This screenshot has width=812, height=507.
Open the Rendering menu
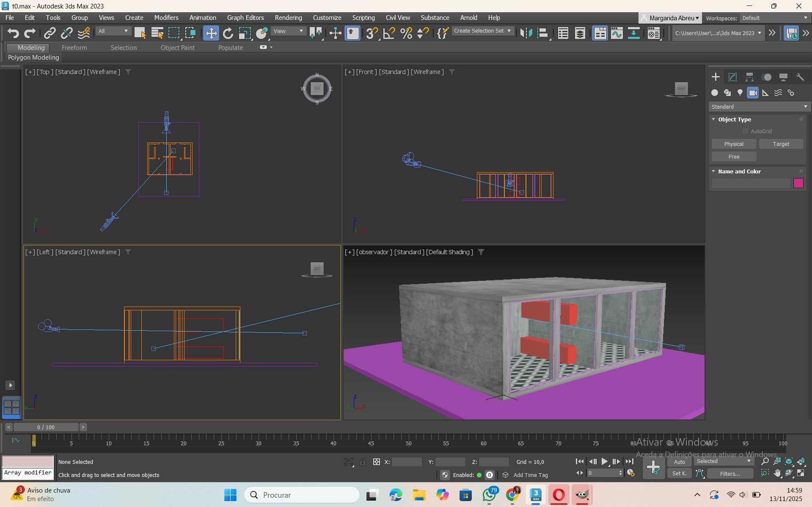click(288, 18)
